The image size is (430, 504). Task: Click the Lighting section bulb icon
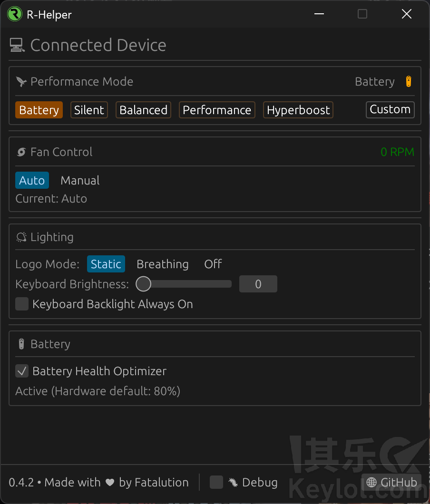point(21,237)
